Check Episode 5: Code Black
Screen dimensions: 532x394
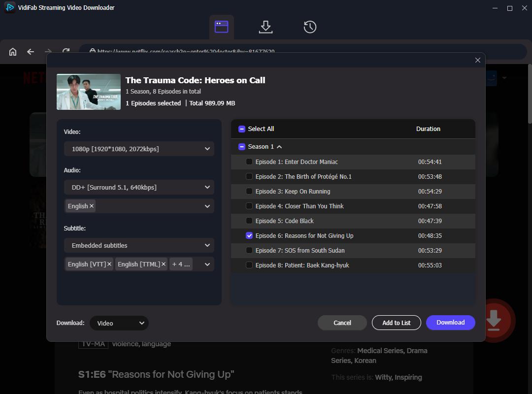(249, 221)
